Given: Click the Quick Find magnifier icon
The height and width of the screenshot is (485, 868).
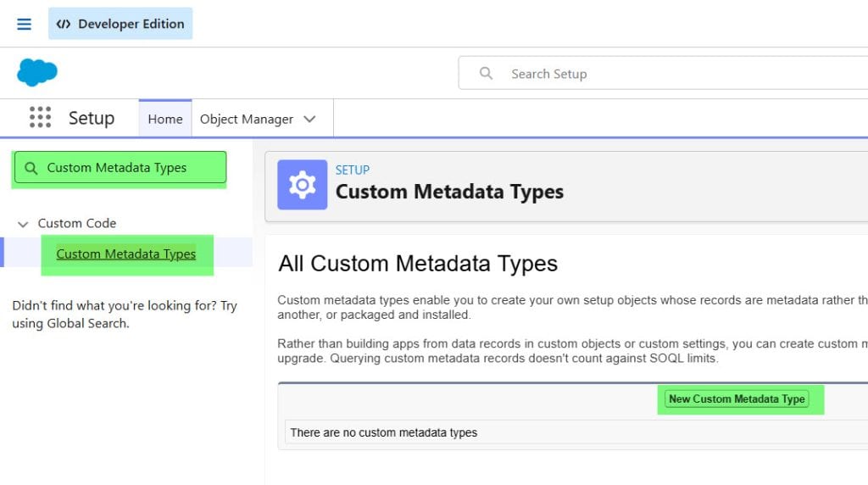Looking at the screenshot, I should click(x=31, y=168).
